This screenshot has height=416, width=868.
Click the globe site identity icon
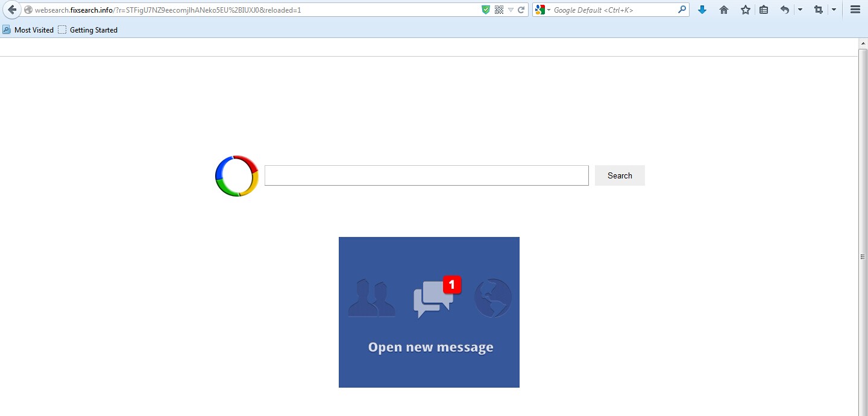[x=28, y=10]
